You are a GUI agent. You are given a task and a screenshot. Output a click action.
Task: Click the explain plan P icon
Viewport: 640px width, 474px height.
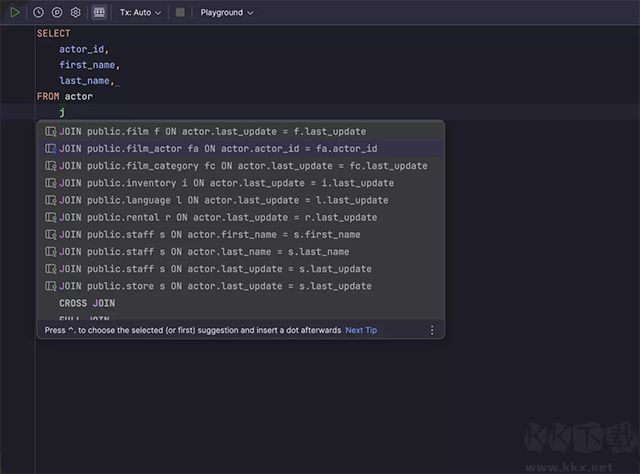57,12
